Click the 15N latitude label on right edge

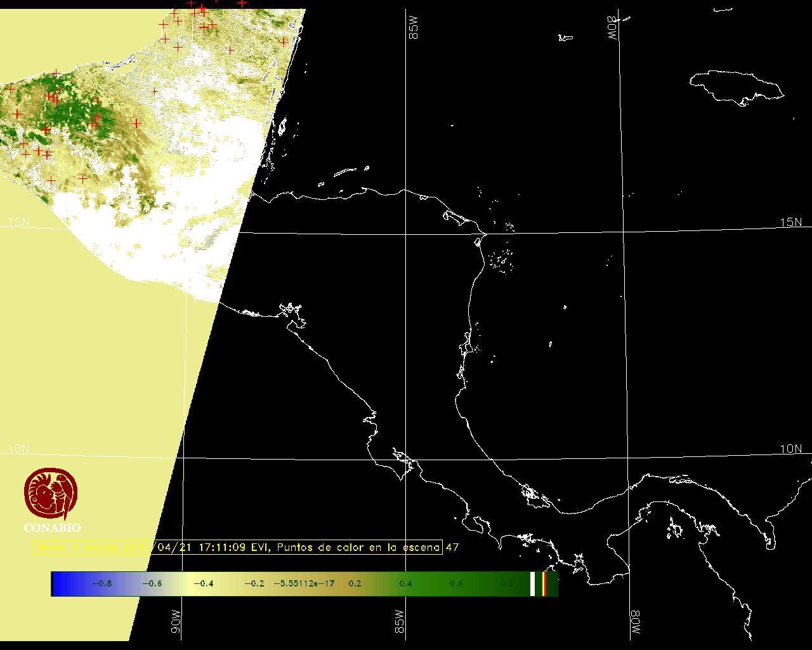(x=790, y=222)
